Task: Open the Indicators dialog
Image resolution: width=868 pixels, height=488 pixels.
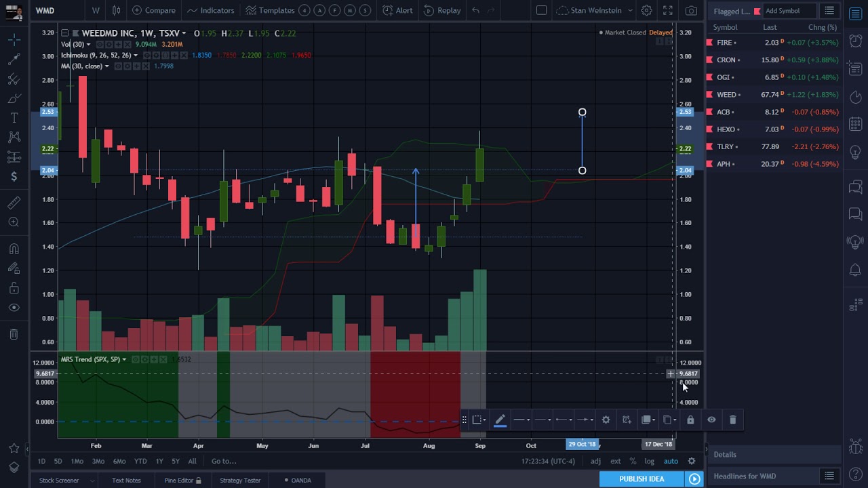Action: click(211, 10)
